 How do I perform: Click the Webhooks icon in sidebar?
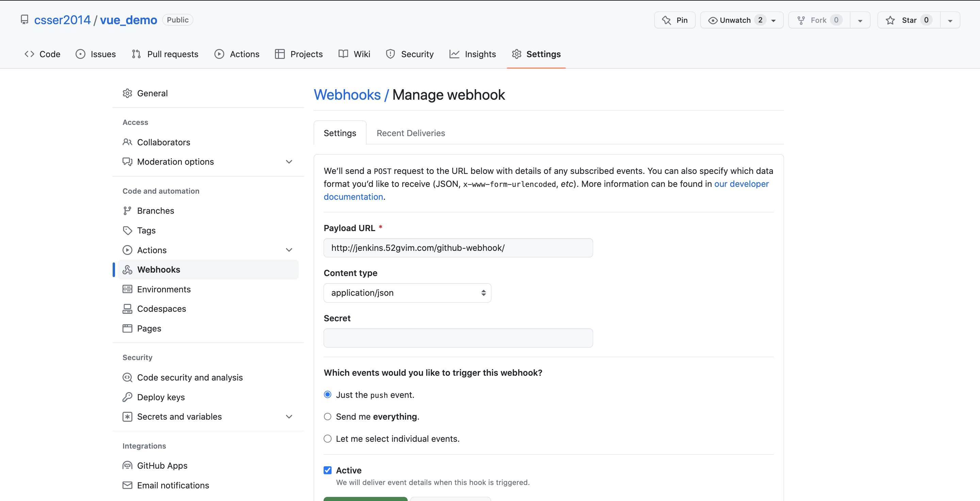coord(128,270)
